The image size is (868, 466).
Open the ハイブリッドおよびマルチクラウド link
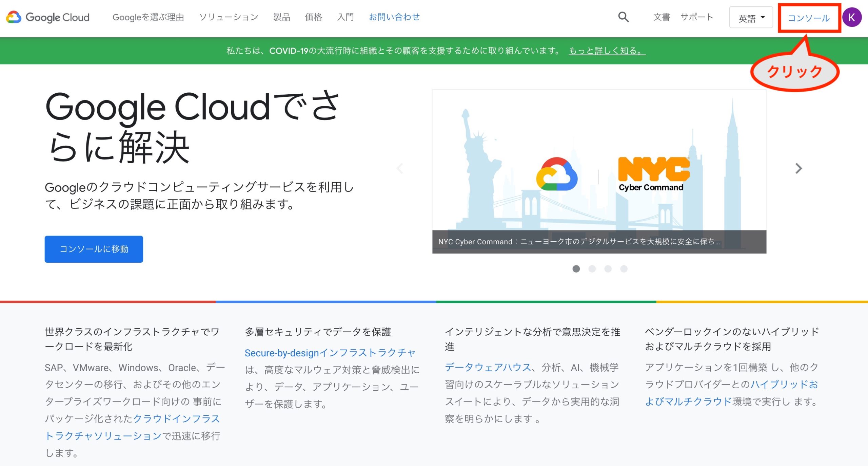pos(732,393)
